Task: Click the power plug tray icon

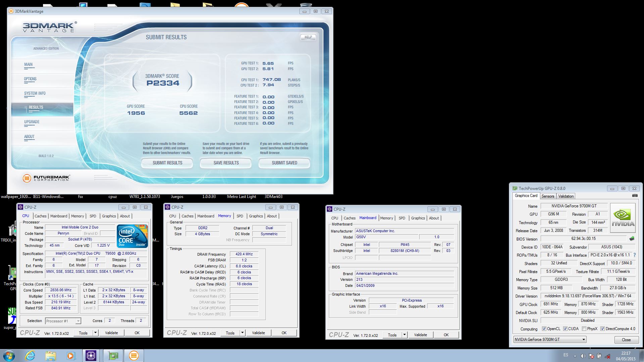Action: point(599,356)
